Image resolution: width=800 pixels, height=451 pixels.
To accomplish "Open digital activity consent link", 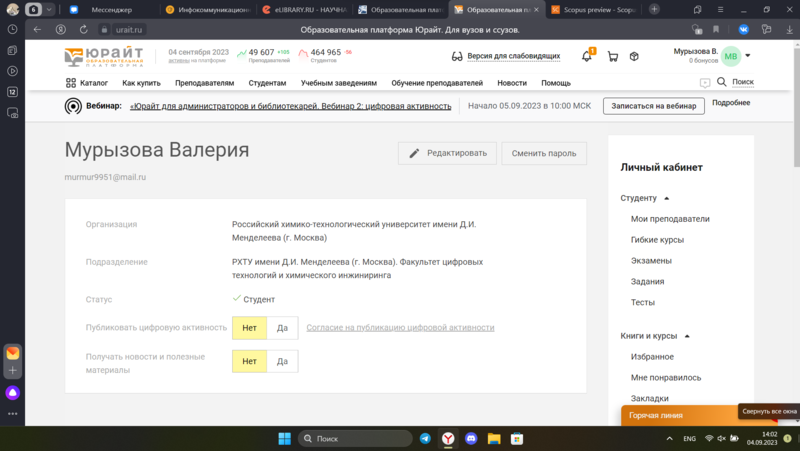I will pyautogui.click(x=400, y=328).
